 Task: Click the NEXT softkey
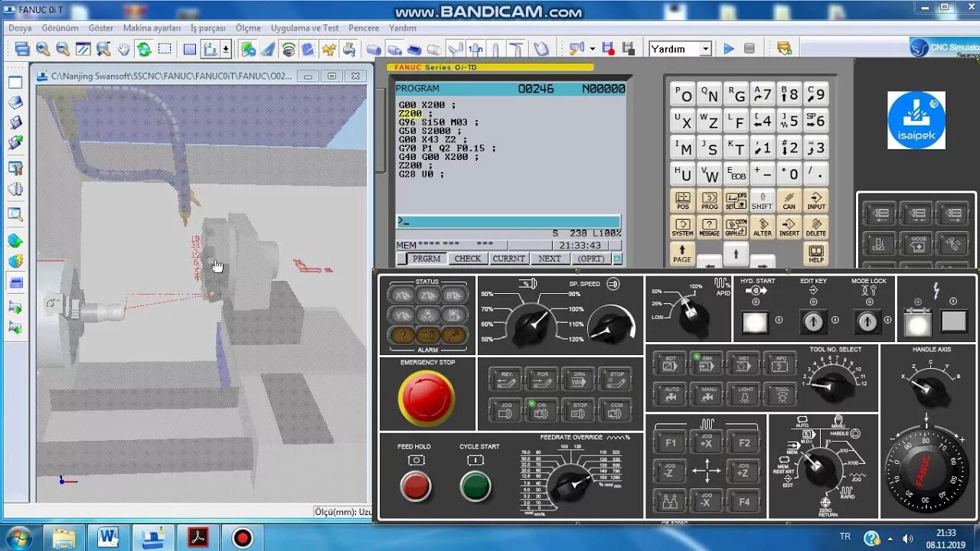tap(550, 259)
